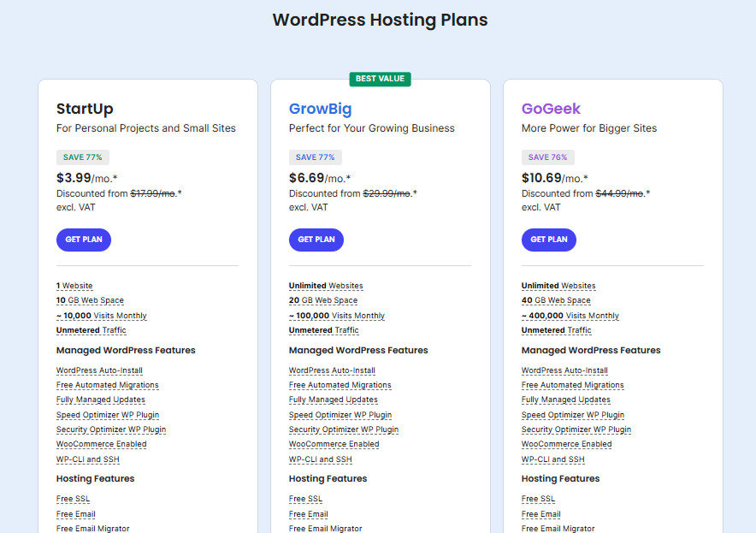Click 'Speed Optimizer WP Plugin' in StartUp card

[x=108, y=415]
